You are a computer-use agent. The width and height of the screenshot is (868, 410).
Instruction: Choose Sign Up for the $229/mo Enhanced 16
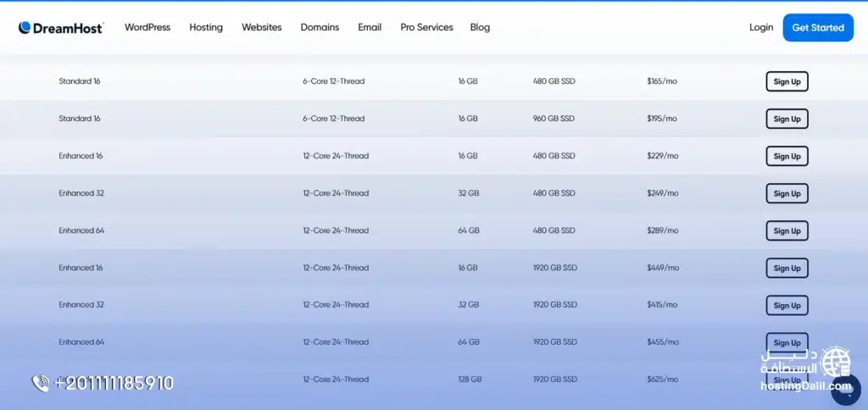point(787,157)
